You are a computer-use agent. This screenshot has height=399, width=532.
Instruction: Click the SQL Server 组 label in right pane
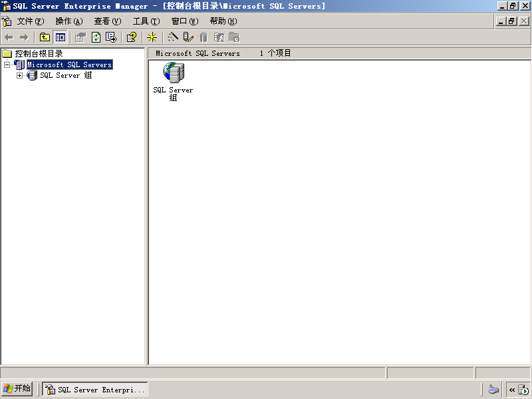tap(173, 94)
